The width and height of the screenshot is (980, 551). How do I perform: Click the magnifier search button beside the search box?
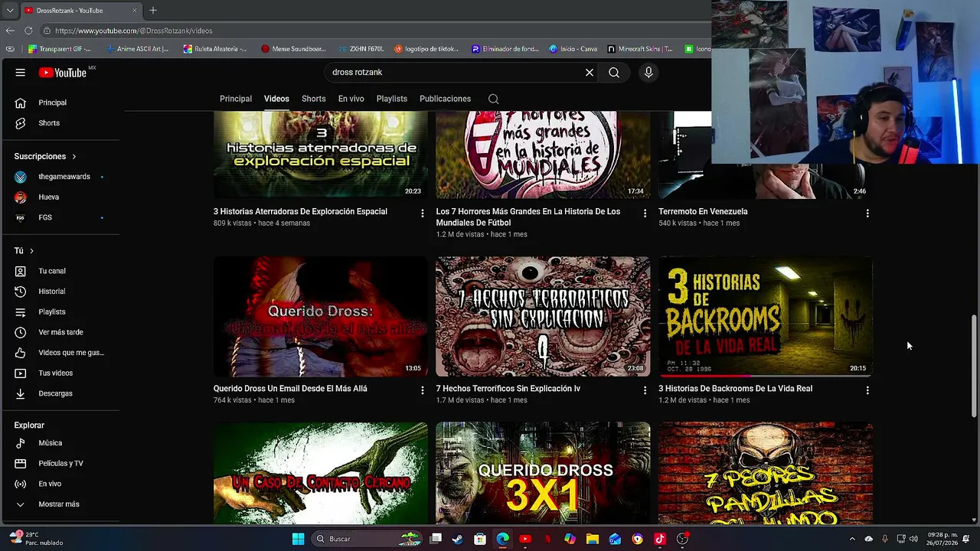tap(614, 73)
